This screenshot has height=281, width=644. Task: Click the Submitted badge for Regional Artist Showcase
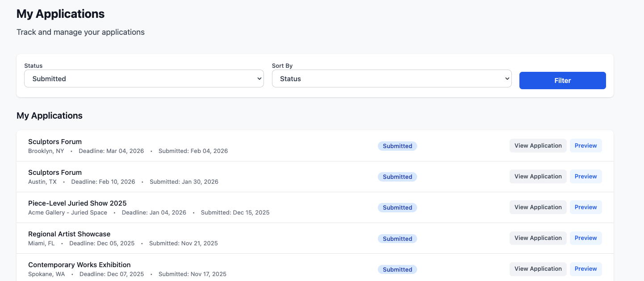pyautogui.click(x=397, y=239)
